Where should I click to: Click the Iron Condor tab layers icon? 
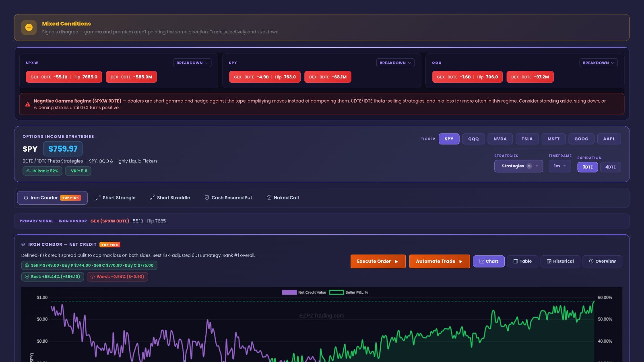(26, 198)
